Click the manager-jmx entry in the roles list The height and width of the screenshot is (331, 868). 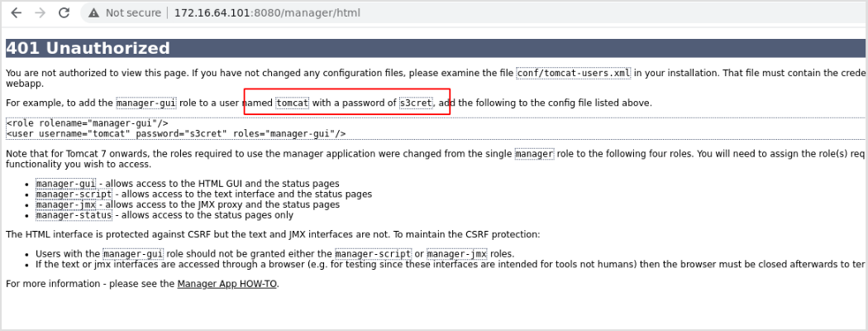(66, 204)
